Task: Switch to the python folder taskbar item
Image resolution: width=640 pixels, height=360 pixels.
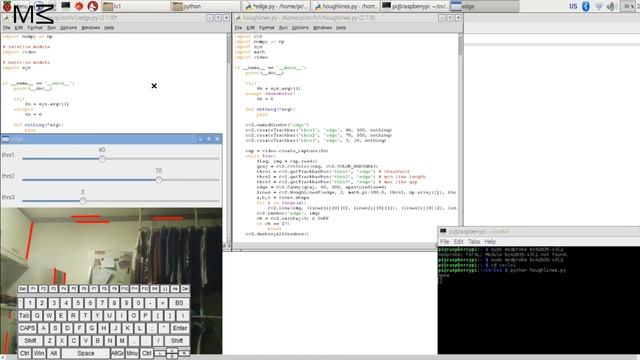Action: [205, 6]
